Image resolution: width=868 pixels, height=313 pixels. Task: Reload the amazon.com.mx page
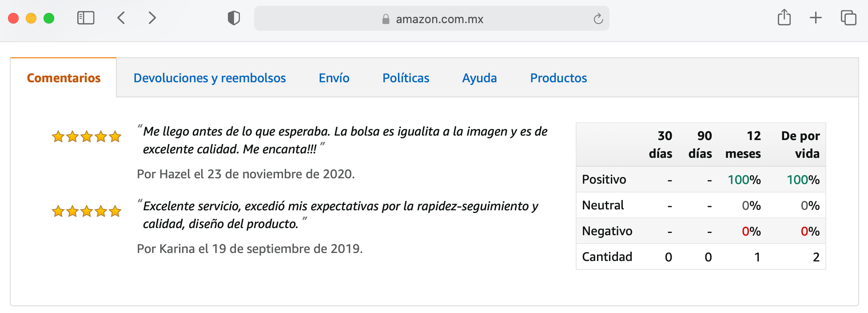(x=598, y=19)
